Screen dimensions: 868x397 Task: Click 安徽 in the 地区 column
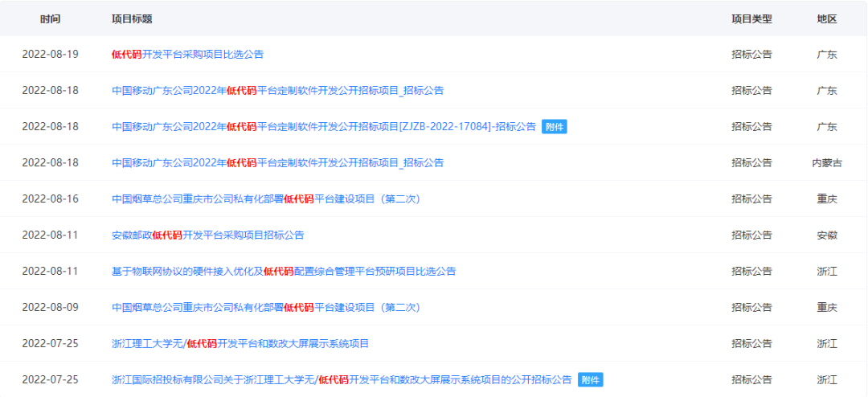coord(826,235)
